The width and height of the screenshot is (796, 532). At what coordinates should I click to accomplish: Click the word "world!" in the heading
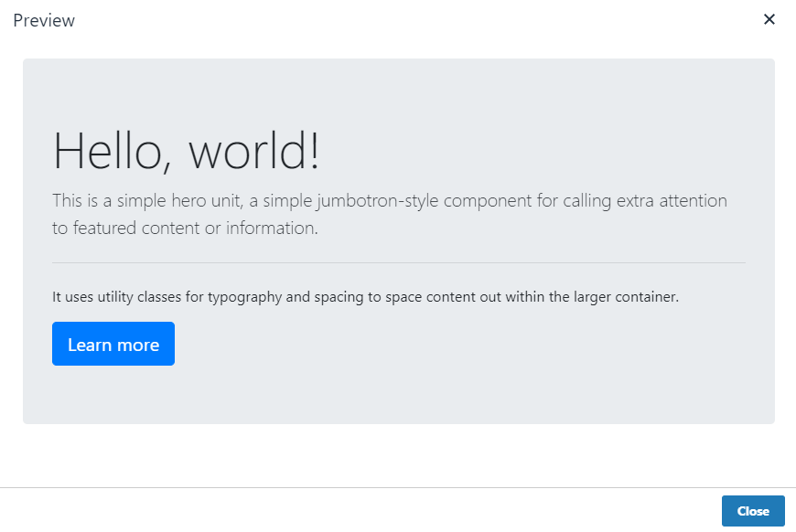254,151
